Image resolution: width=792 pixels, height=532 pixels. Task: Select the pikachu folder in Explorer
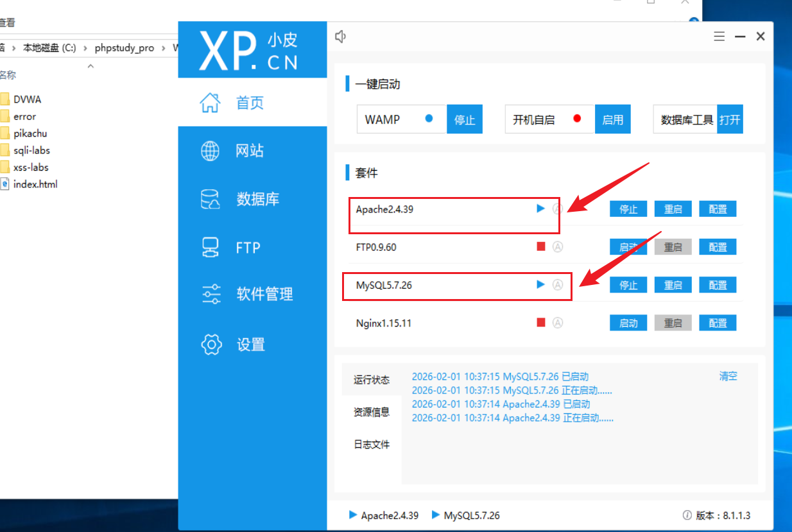(x=30, y=133)
